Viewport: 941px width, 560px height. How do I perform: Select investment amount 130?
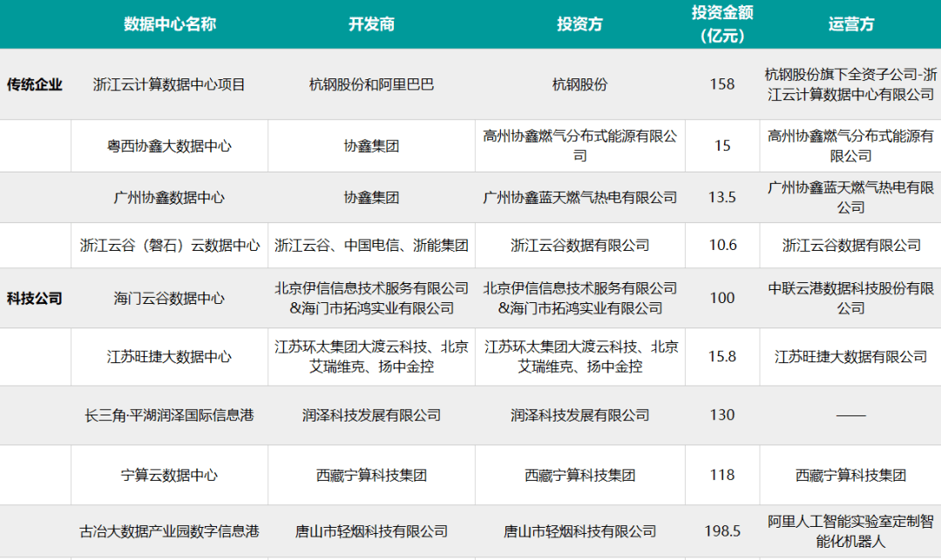pos(722,415)
